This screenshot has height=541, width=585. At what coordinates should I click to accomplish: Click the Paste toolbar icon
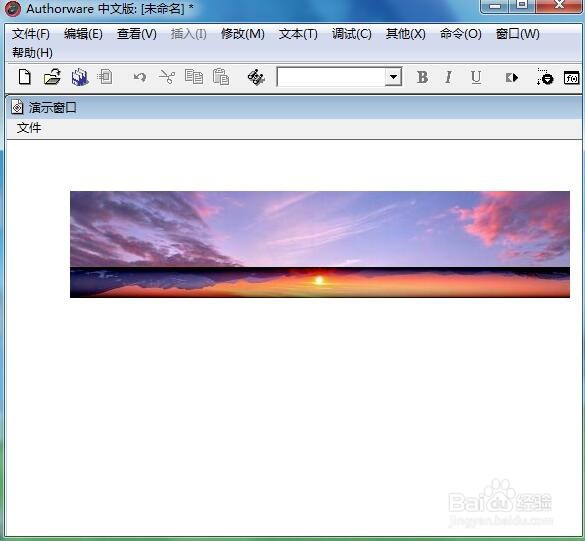click(x=221, y=77)
